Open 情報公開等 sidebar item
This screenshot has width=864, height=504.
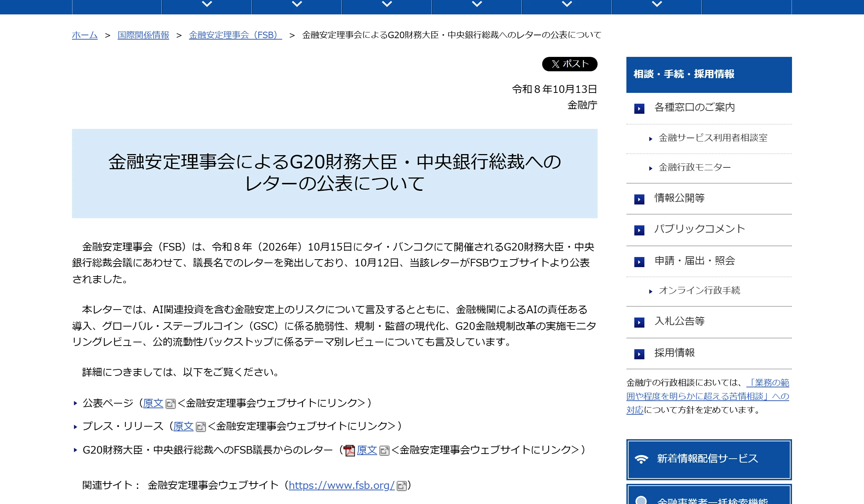tap(709, 199)
